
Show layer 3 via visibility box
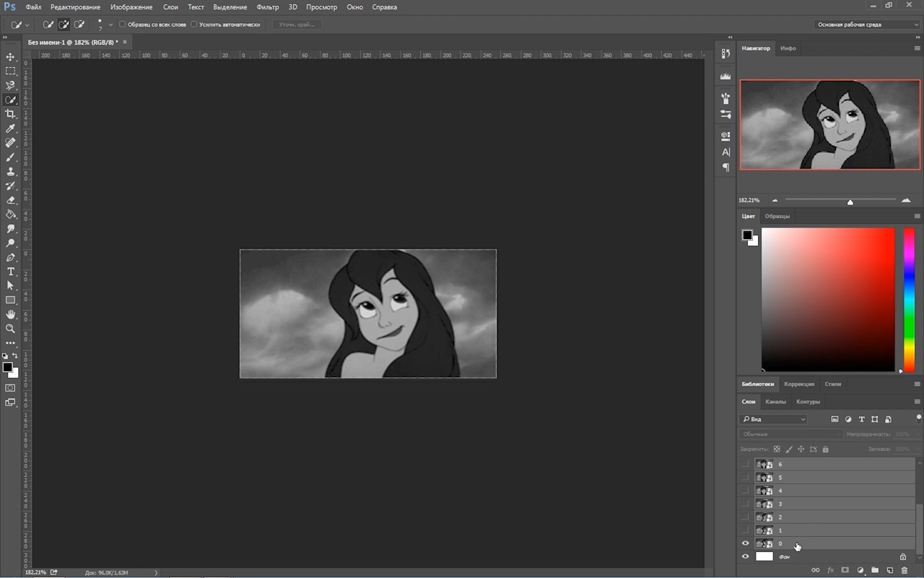746,504
